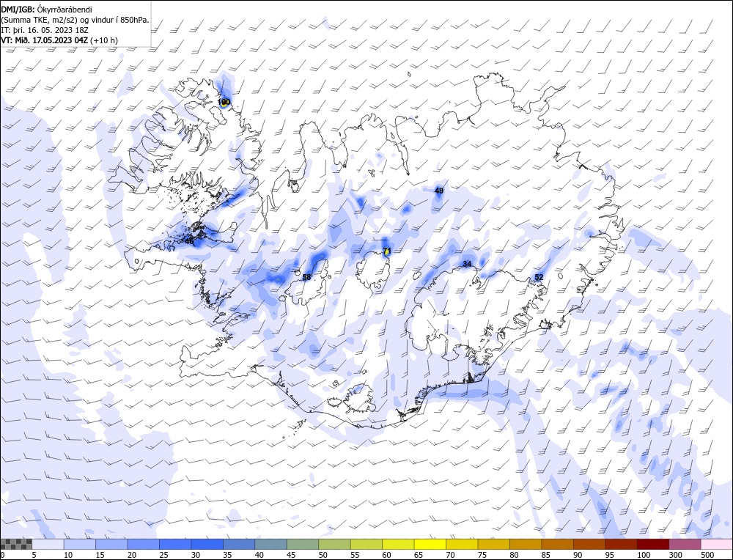Pick the 100–300 dark maroon legend swatch
This screenshot has height=560, width=733.
click(x=652, y=544)
